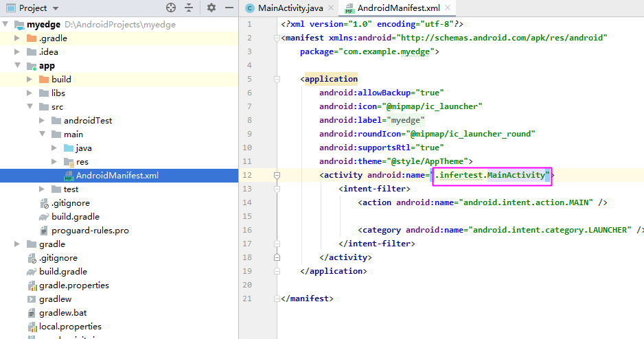Select the app module label
The height and width of the screenshot is (339, 644).
(47, 66)
